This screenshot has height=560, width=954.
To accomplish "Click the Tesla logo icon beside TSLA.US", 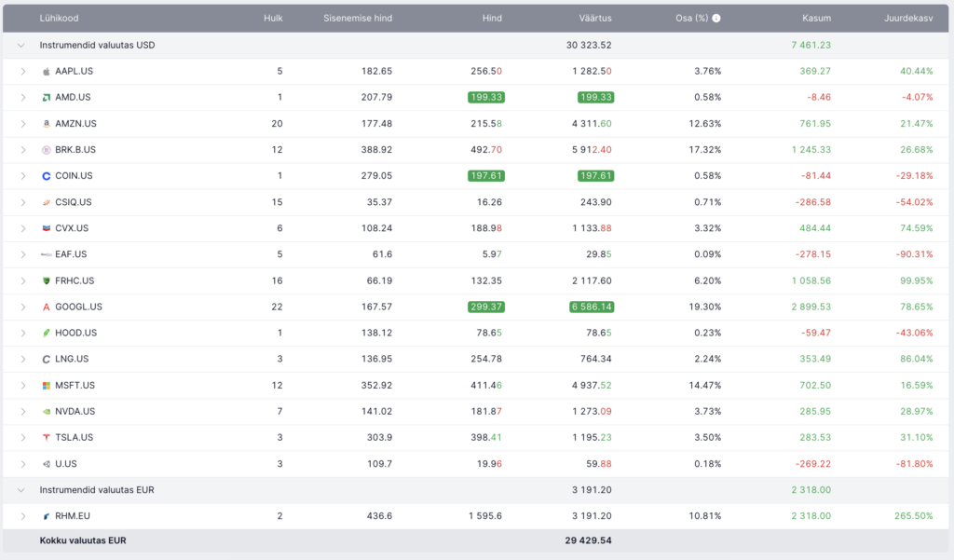I will click(46, 437).
